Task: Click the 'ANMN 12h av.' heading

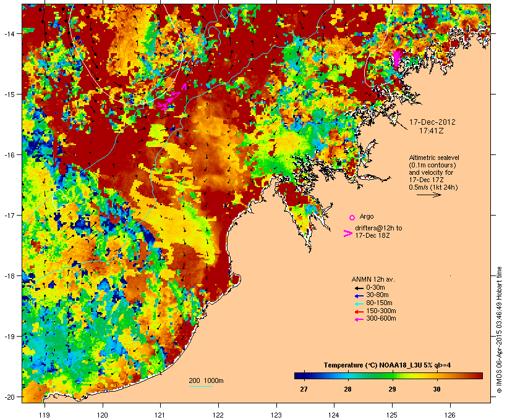Action: 373,279
